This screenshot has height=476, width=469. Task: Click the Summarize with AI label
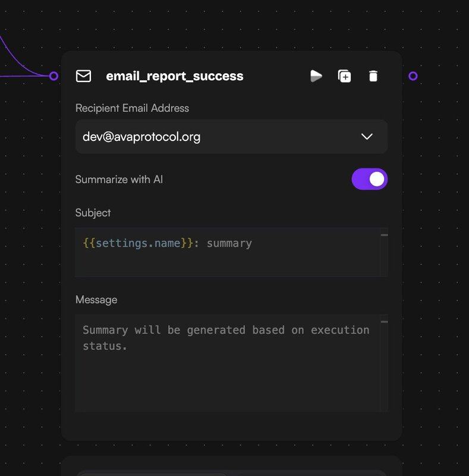(x=119, y=179)
